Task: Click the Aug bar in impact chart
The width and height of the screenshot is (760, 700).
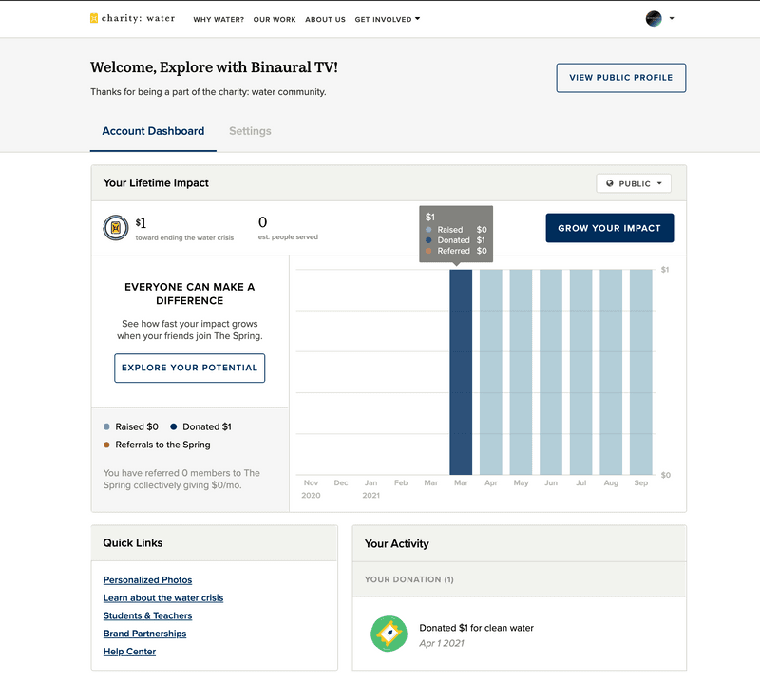Action: coord(611,372)
